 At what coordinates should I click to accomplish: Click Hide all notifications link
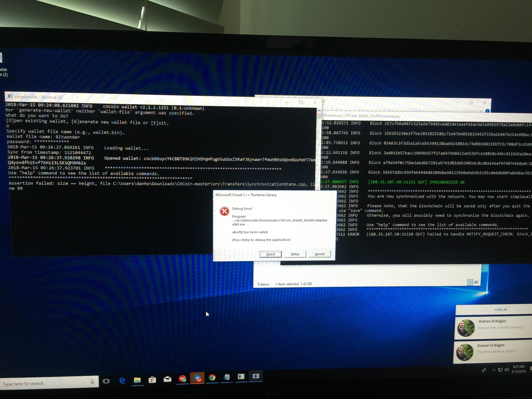pyautogui.click(x=500, y=309)
